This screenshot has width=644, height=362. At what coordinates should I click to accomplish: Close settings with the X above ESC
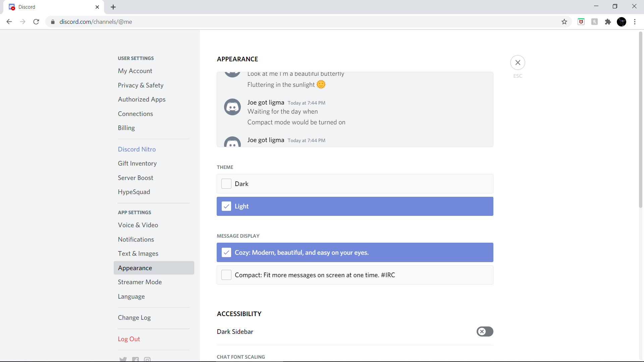pos(518,62)
